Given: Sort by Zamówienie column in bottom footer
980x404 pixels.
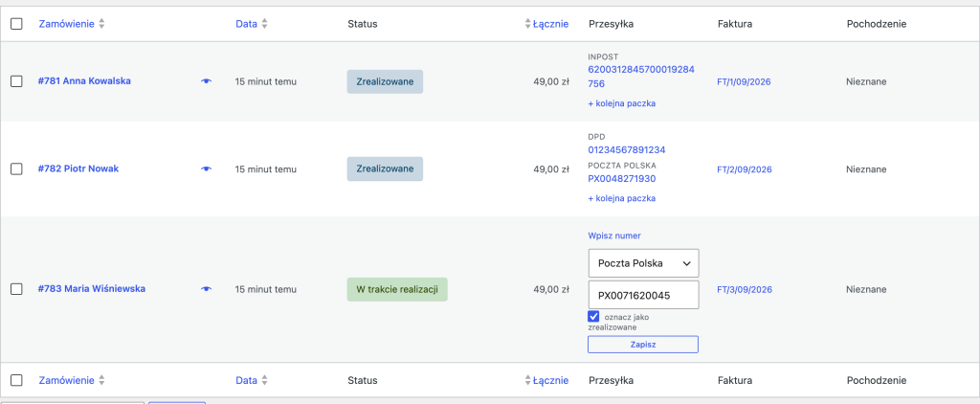Looking at the screenshot, I should [x=66, y=380].
